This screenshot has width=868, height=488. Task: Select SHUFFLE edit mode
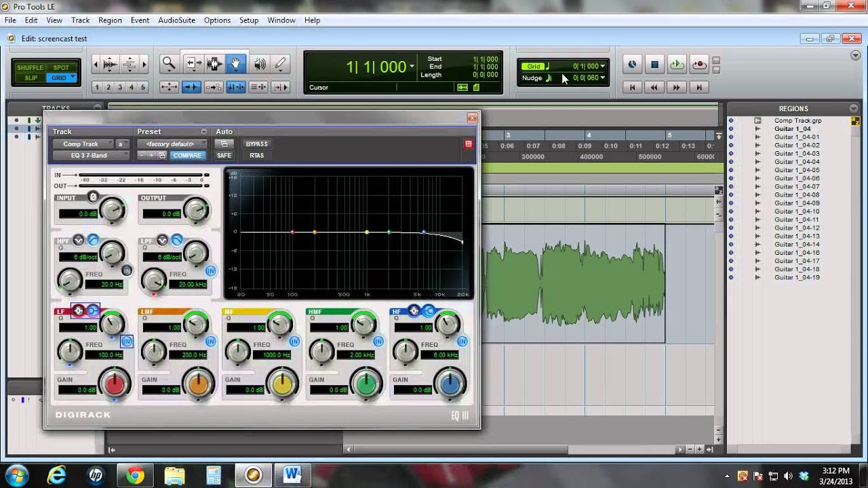point(30,68)
